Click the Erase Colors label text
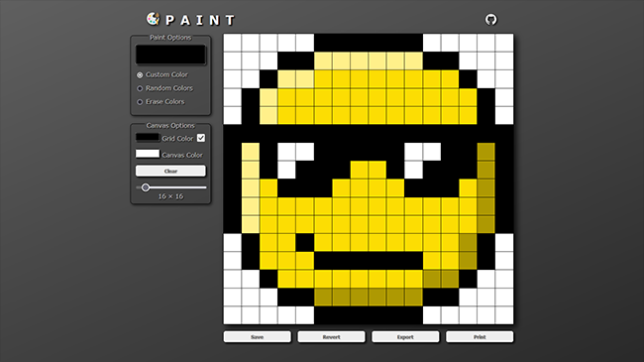Viewport: 644px width, 362px height. 164,102
